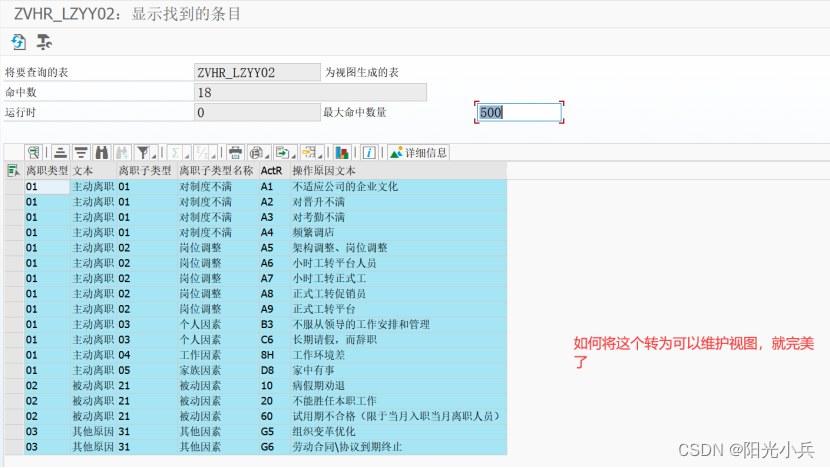This screenshot has height=468, width=830.
Task: Click ActR cell D8
Action: pyautogui.click(x=274, y=371)
